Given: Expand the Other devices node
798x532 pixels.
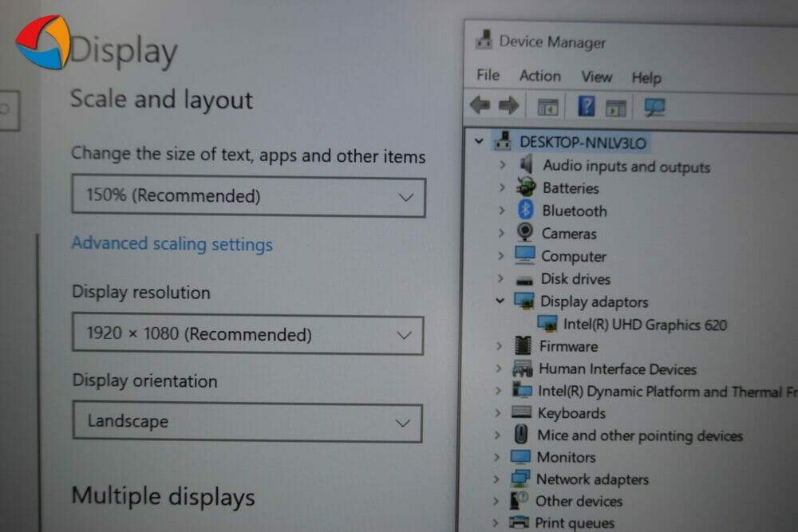Looking at the screenshot, I should (x=496, y=500).
